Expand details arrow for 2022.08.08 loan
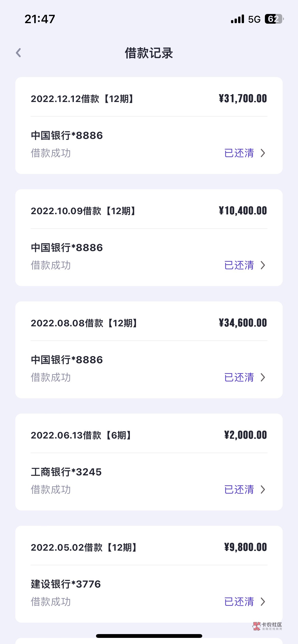This screenshot has height=644, width=298. tap(263, 377)
